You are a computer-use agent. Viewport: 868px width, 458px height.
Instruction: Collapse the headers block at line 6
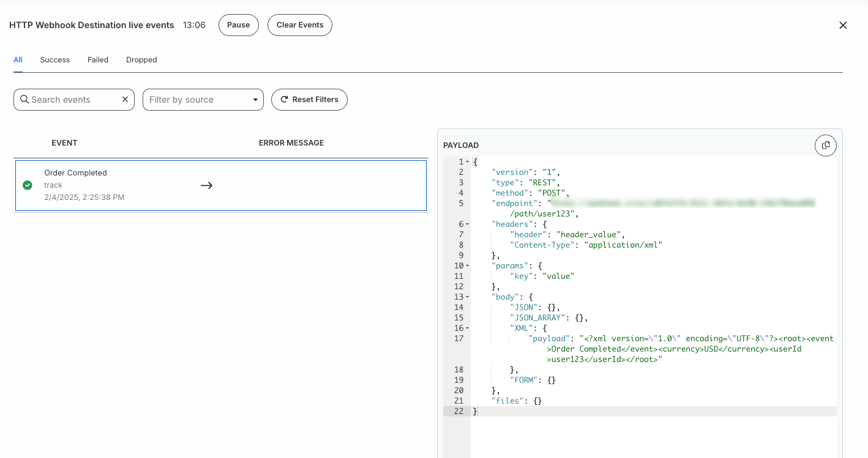point(468,224)
